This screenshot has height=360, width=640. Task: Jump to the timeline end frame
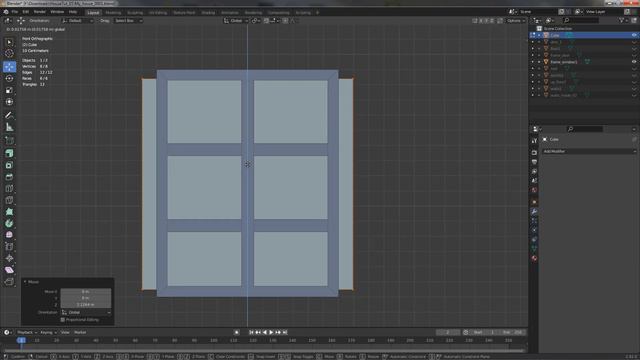[x=285, y=332]
